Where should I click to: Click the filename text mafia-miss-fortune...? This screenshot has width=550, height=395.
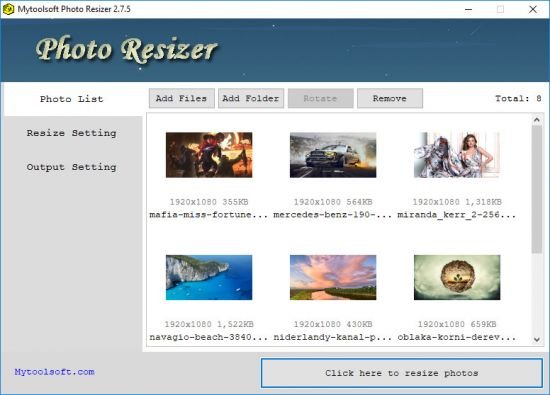(x=209, y=215)
